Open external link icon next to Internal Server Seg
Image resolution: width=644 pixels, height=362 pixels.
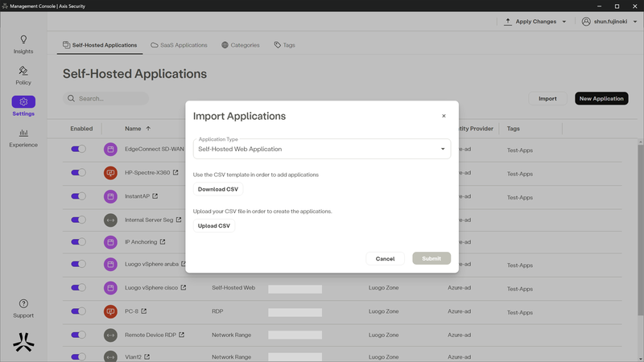coord(179,220)
